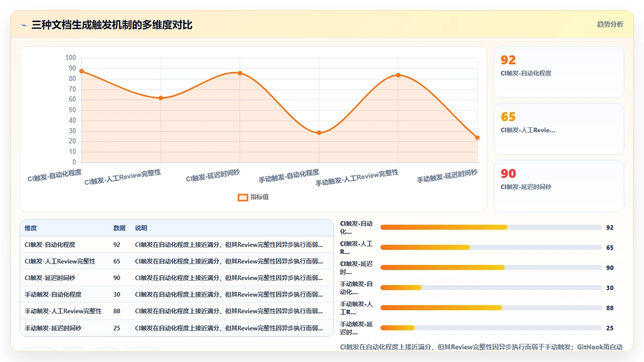Click the 说明 description in the 手动触发-延迟时间秒 row
This screenshot has width=644, height=362.
tap(229, 328)
